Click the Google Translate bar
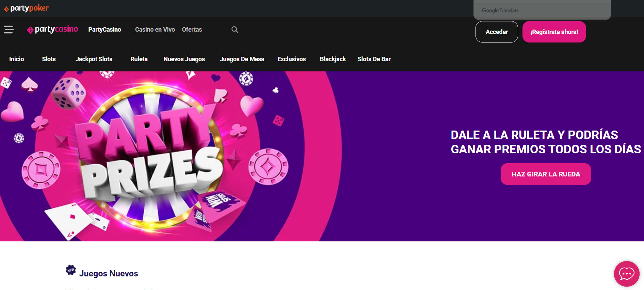644x290 pixels. click(542, 10)
